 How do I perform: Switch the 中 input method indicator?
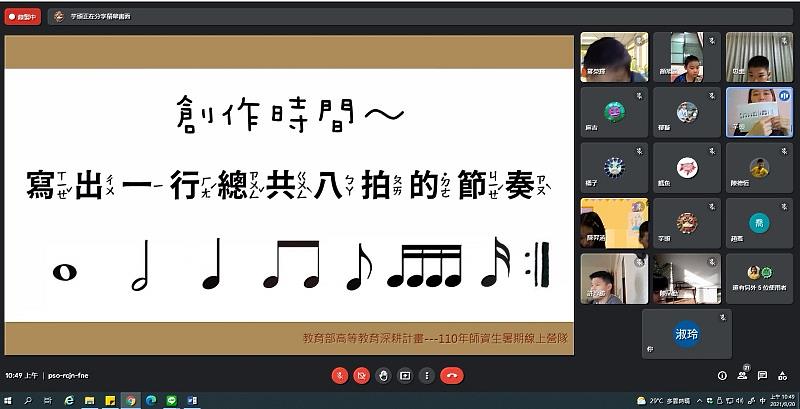(762, 401)
